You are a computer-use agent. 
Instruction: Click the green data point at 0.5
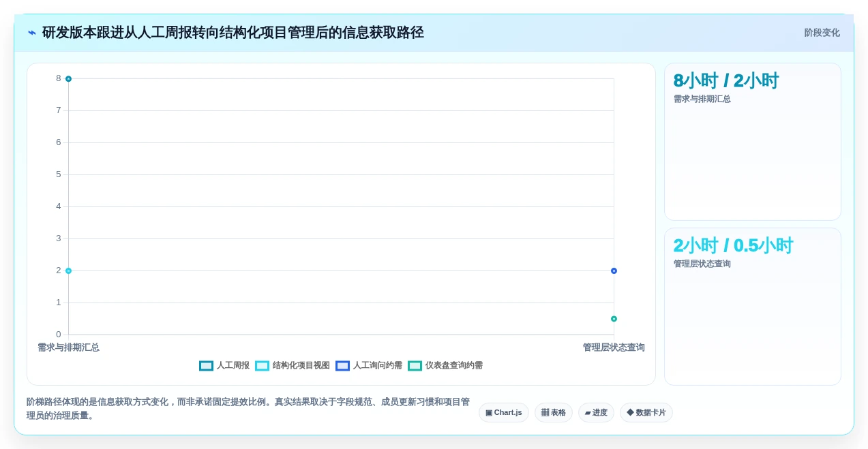pos(614,319)
